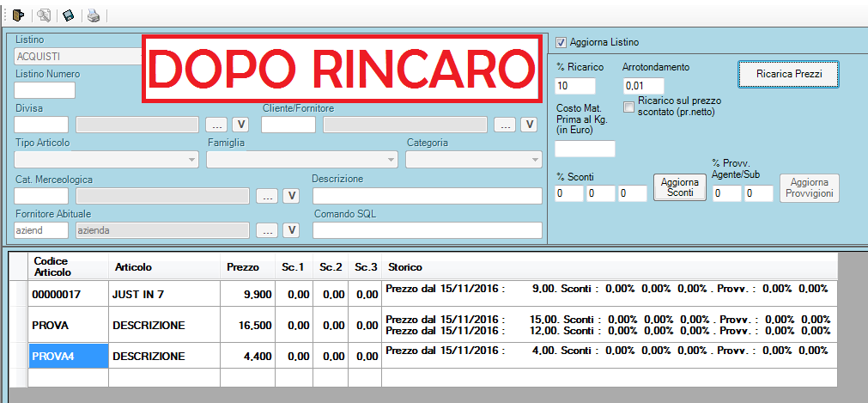Click the Storico cell of PROVA row
Screen dimensions: 868x403
[610, 325]
